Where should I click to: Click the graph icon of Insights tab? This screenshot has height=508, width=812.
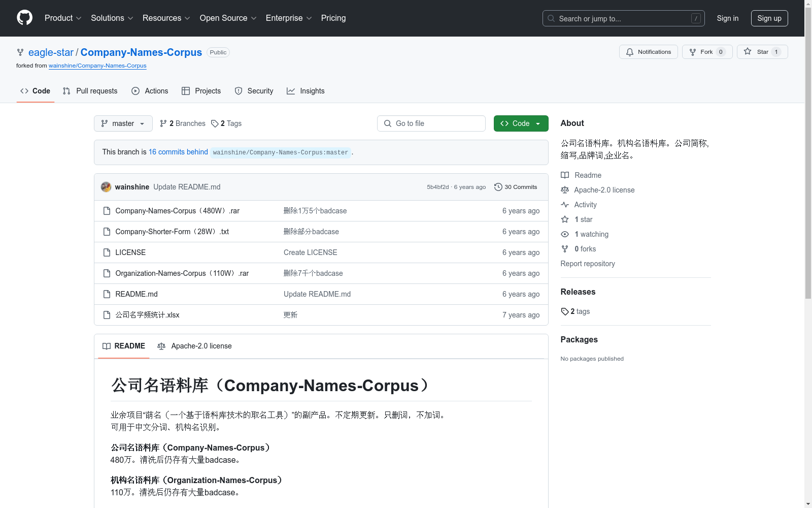click(x=291, y=91)
